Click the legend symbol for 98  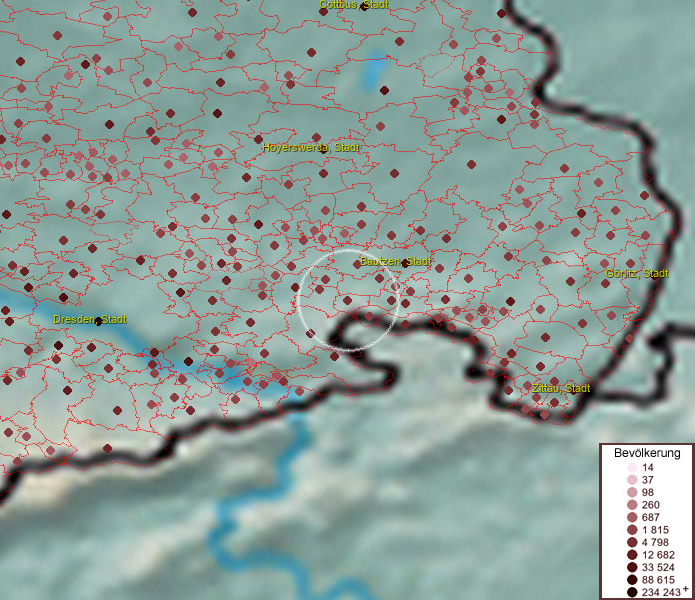click(x=632, y=493)
